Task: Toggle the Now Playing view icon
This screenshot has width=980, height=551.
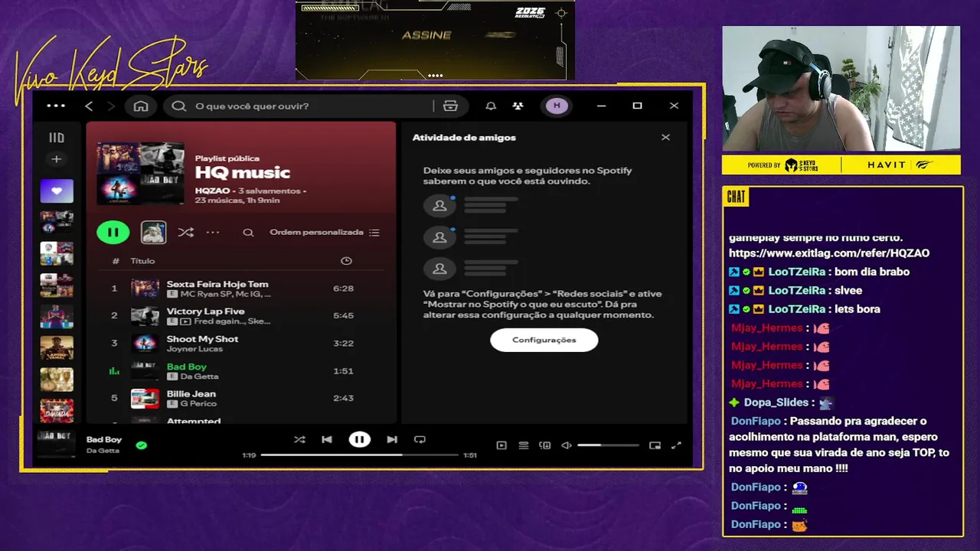Action: click(501, 445)
